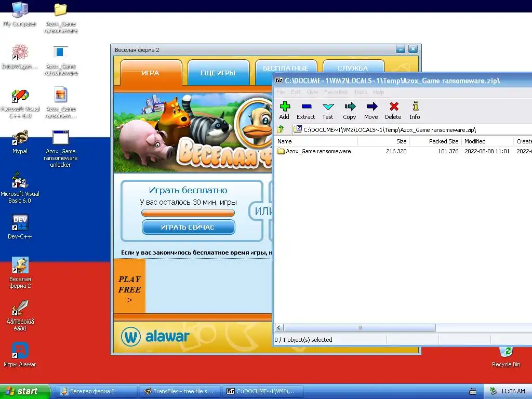Image resolution: width=532 pixels, height=399 pixels.
Task: Open the sword-icon desktop shortcut
Action: (x=20, y=315)
